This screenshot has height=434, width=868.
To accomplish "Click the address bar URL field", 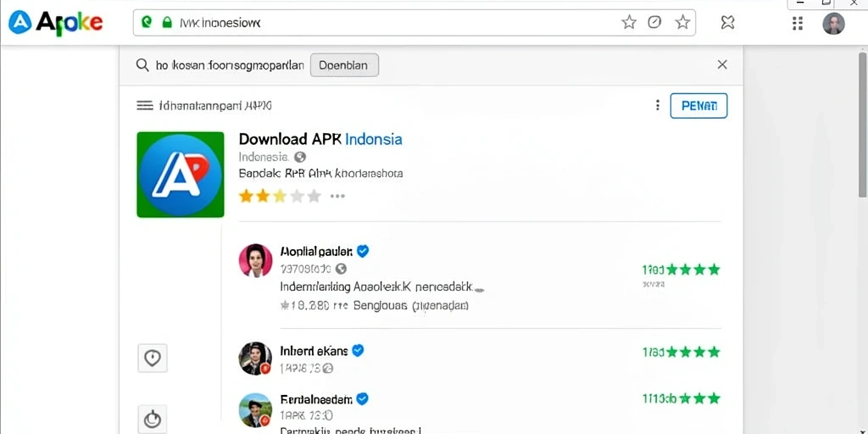I will pos(414,23).
